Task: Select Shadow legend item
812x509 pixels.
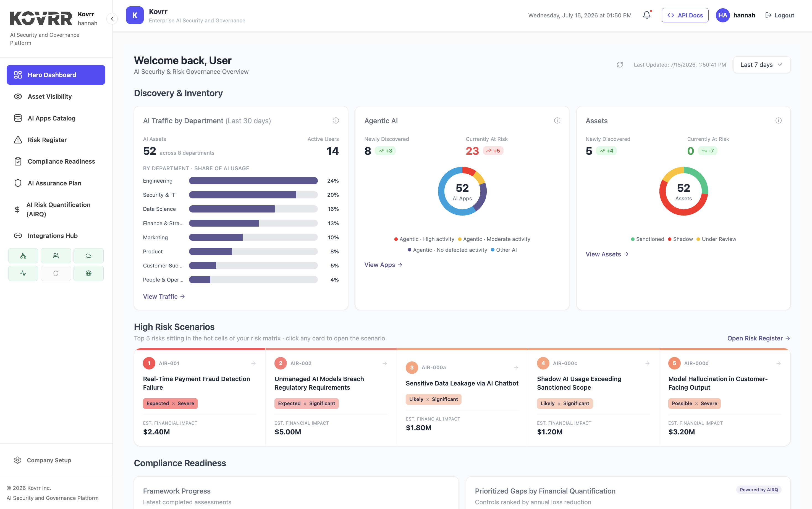Action: [x=680, y=239]
